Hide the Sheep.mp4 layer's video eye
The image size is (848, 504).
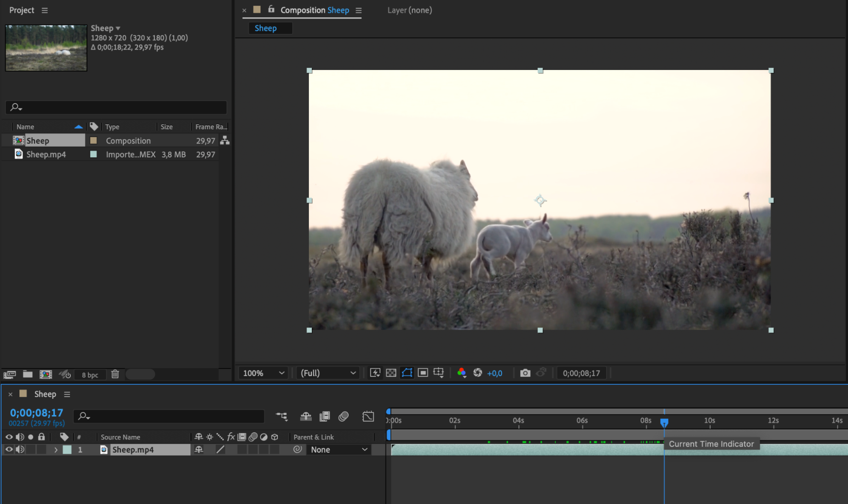[9, 449]
